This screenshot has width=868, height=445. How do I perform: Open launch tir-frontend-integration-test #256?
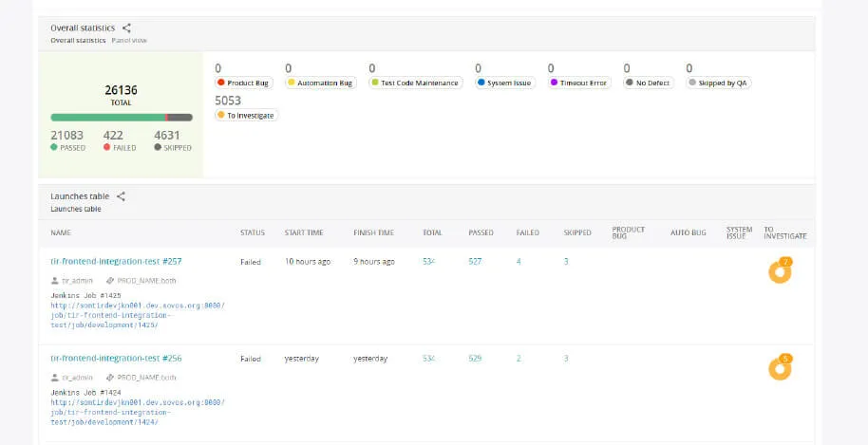[x=116, y=359]
